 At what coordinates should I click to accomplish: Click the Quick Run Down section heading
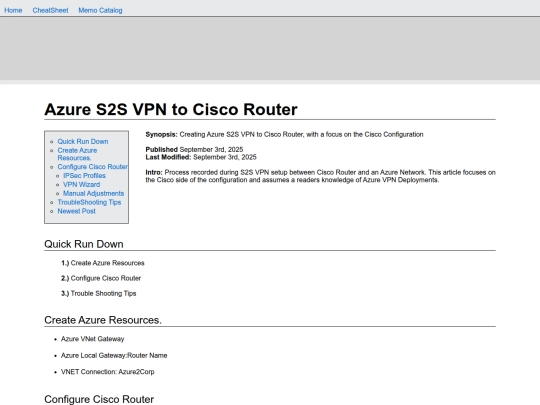pos(84,244)
